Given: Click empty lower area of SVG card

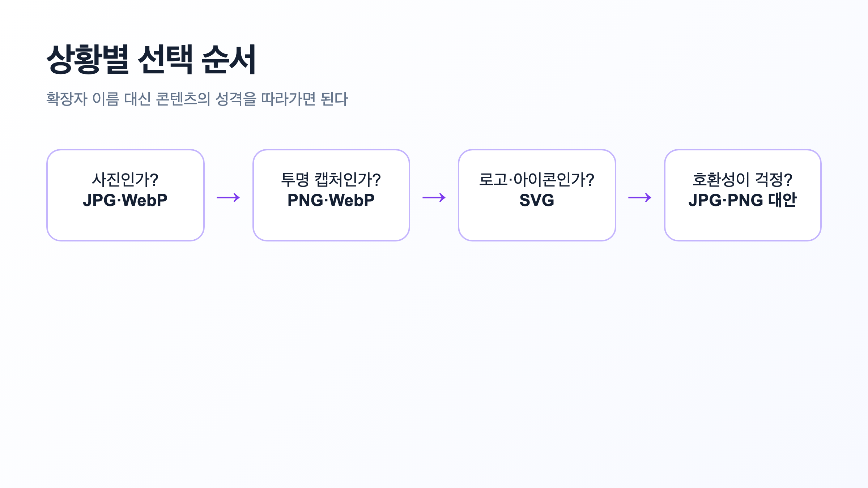Looking at the screenshot, I should pos(537,225).
